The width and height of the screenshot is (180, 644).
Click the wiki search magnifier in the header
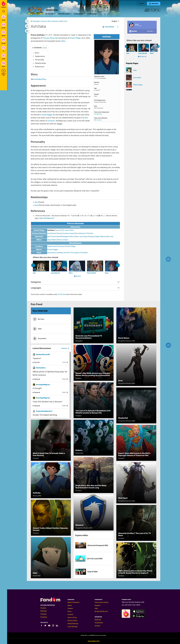click(x=152, y=10)
